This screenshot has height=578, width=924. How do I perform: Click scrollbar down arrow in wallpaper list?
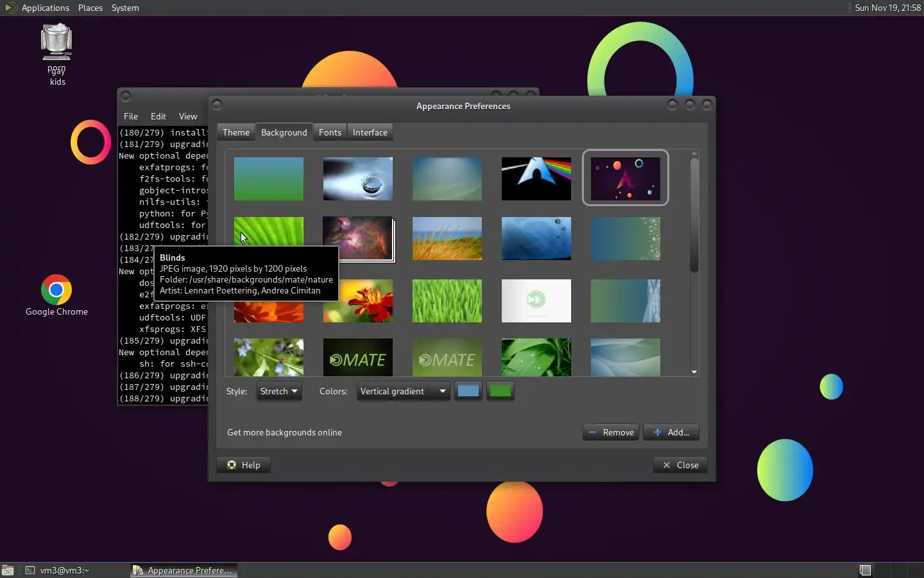[x=694, y=372]
